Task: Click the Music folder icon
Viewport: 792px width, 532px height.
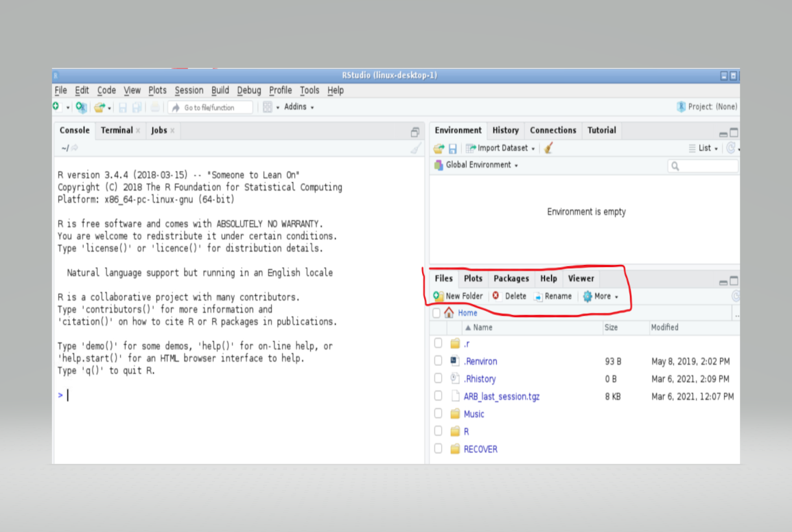Action: pos(455,415)
